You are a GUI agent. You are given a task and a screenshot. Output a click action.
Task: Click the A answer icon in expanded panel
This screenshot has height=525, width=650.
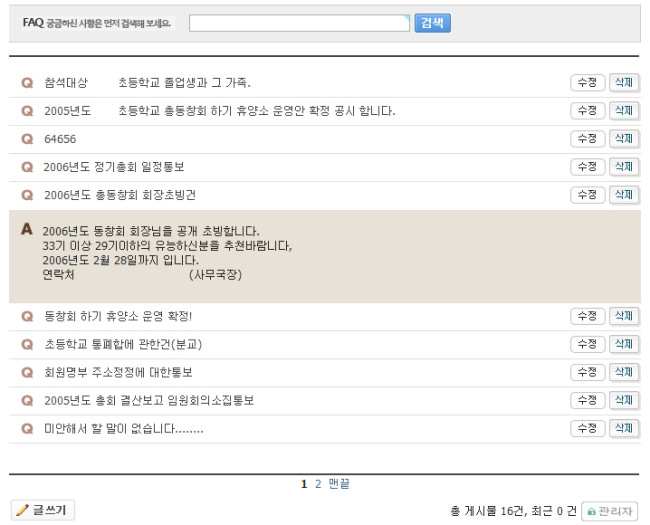[27, 230]
